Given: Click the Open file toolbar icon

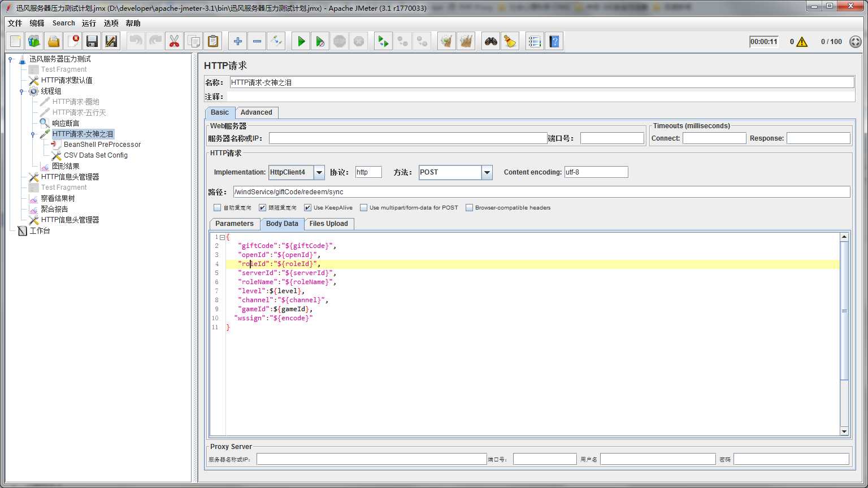Looking at the screenshot, I should (x=54, y=41).
